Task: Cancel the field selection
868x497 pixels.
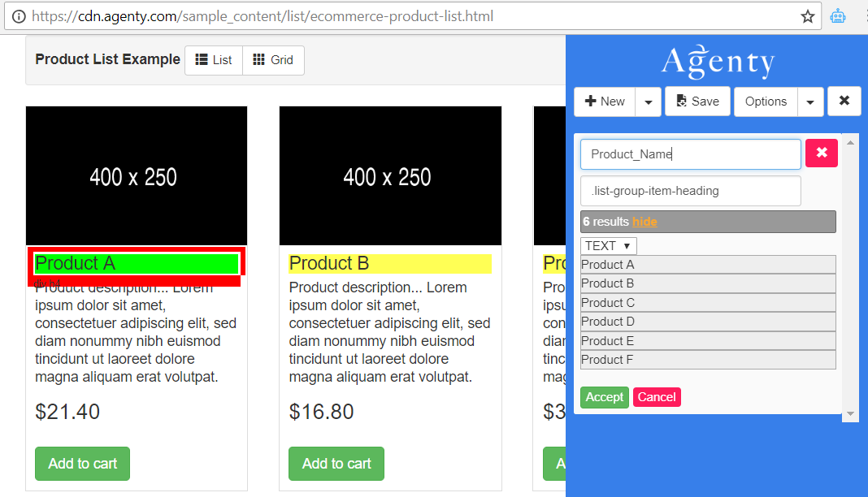Action: (x=657, y=397)
